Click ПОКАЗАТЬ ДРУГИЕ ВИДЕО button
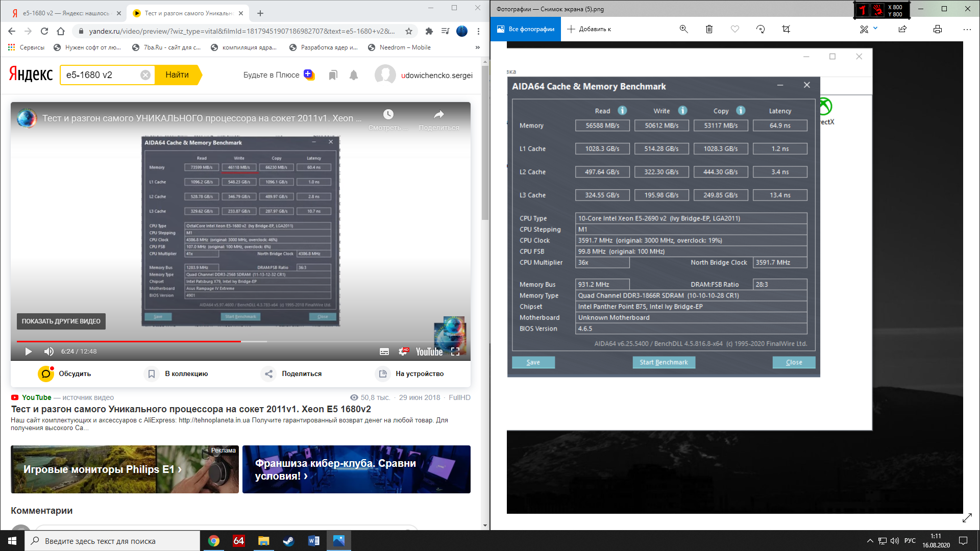 point(61,321)
